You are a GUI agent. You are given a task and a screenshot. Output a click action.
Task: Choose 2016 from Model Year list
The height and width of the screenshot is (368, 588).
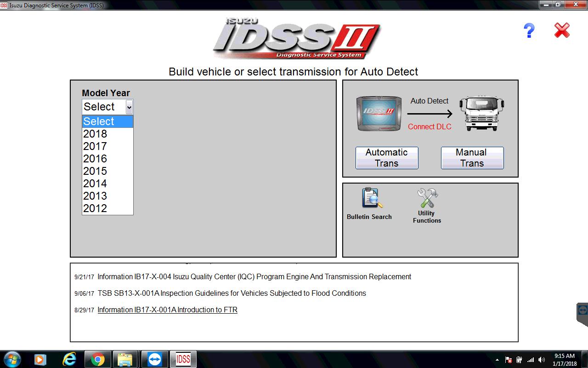click(107, 159)
